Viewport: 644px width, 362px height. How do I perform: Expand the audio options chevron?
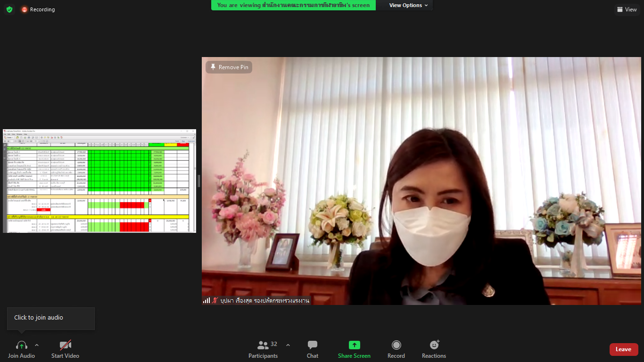(37, 345)
